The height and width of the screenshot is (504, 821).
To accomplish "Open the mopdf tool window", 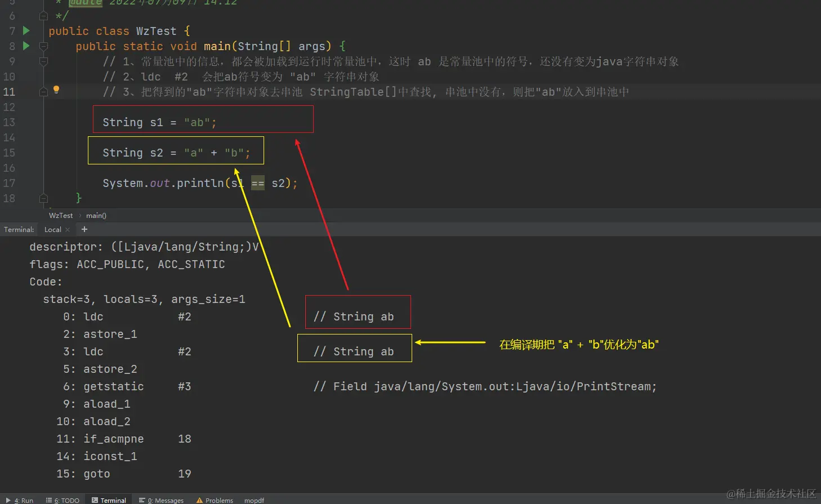I will (x=254, y=500).
